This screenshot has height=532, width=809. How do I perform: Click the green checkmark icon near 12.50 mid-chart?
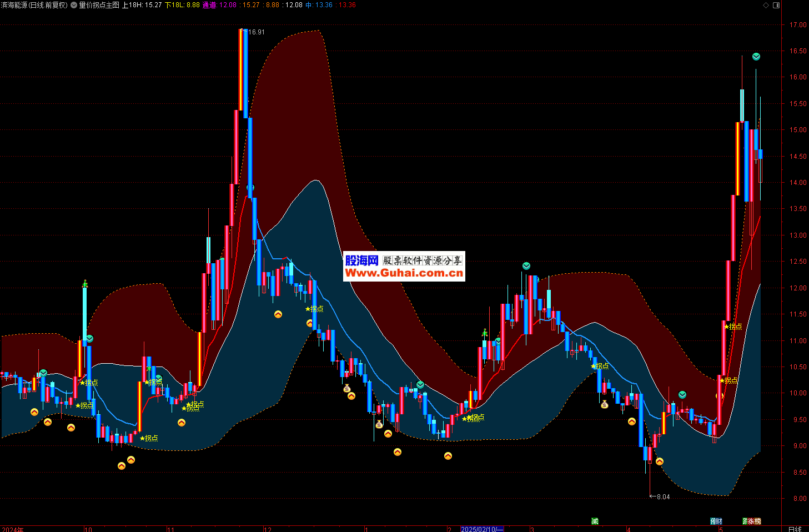pos(526,266)
